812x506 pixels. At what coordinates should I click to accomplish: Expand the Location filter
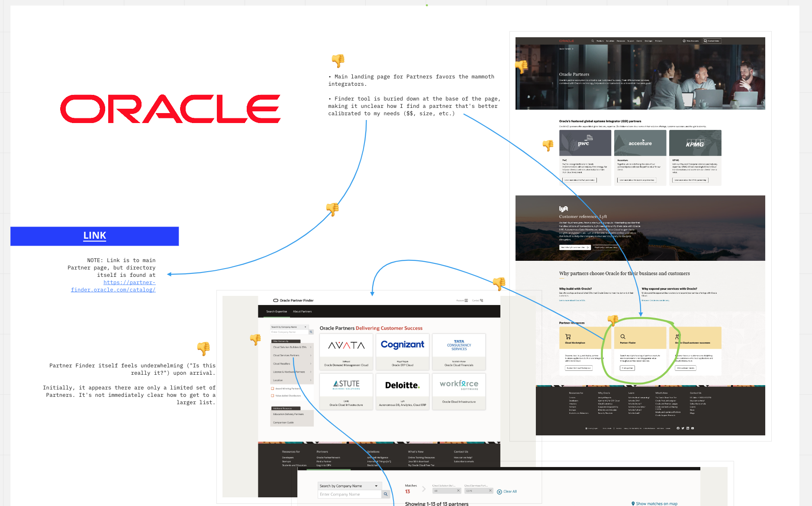click(292, 380)
